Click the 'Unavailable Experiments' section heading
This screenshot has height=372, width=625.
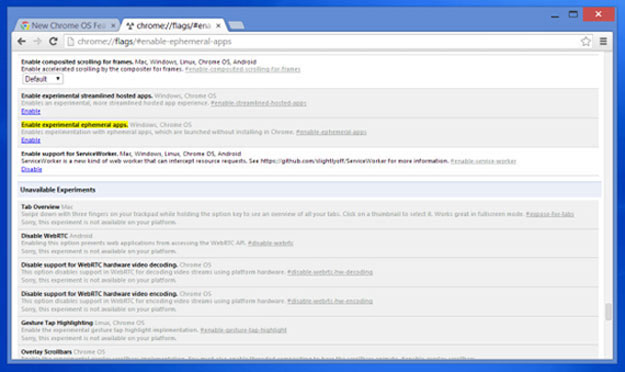[58, 190]
